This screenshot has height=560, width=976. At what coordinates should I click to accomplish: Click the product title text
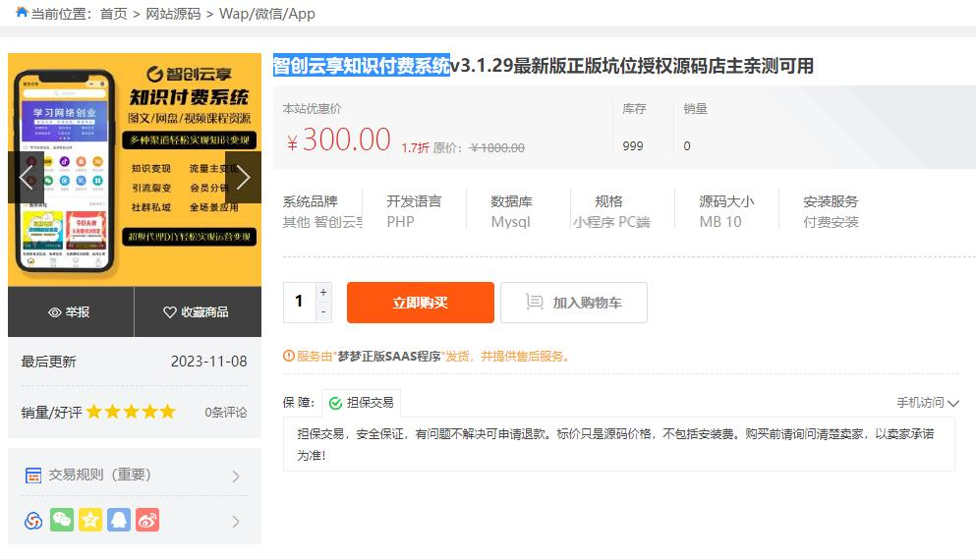(x=544, y=65)
